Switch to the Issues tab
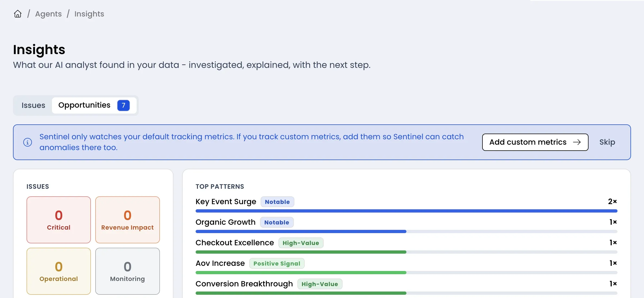 pyautogui.click(x=33, y=105)
